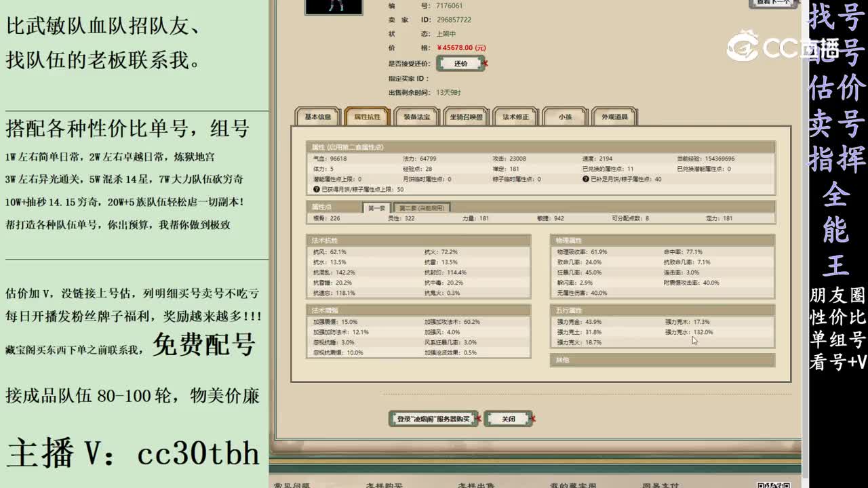Select the 属性抗性 tab
The image size is (868, 488).
(x=367, y=117)
